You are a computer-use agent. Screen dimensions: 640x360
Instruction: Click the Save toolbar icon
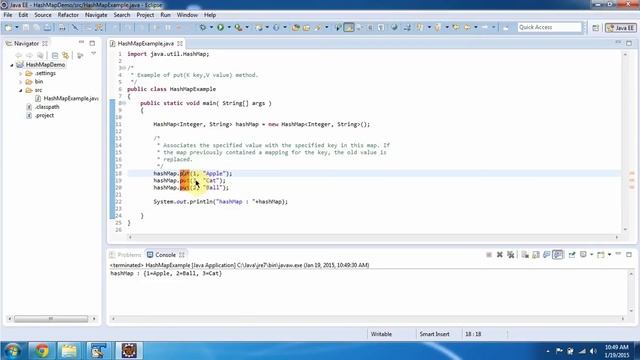pos(26,27)
